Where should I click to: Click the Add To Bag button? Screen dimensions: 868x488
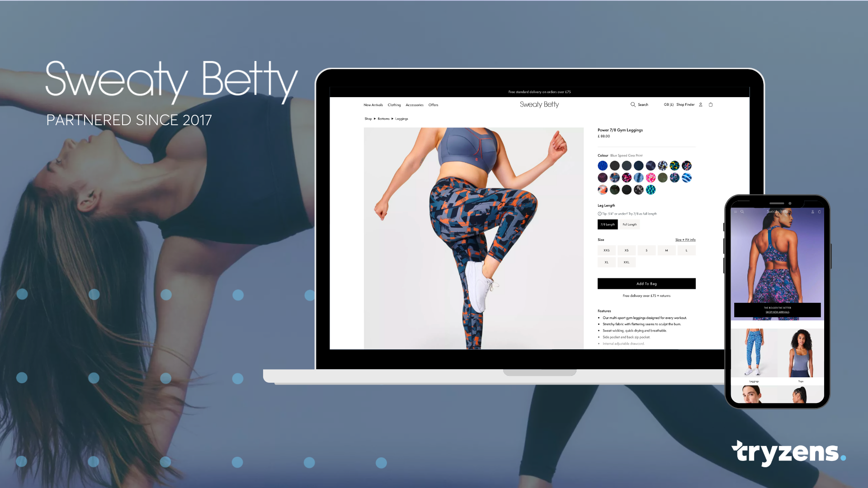pyautogui.click(x=646, y=284)
